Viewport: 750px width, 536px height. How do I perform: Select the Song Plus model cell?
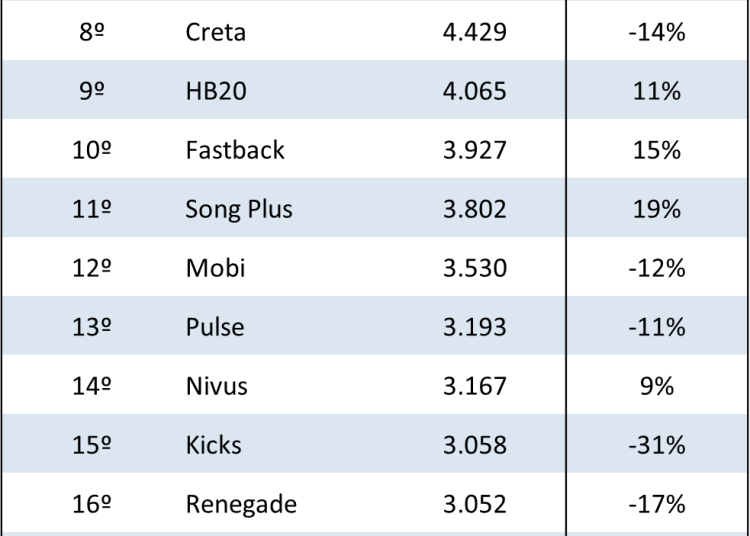pyautogui.click(x=238, y=209)
